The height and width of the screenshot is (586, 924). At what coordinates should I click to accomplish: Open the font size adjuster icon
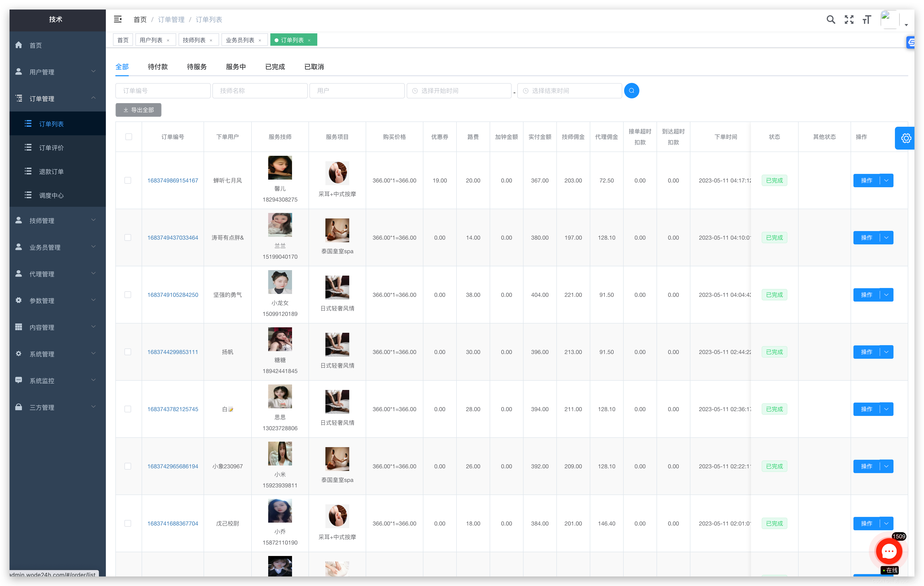(867, 20)
